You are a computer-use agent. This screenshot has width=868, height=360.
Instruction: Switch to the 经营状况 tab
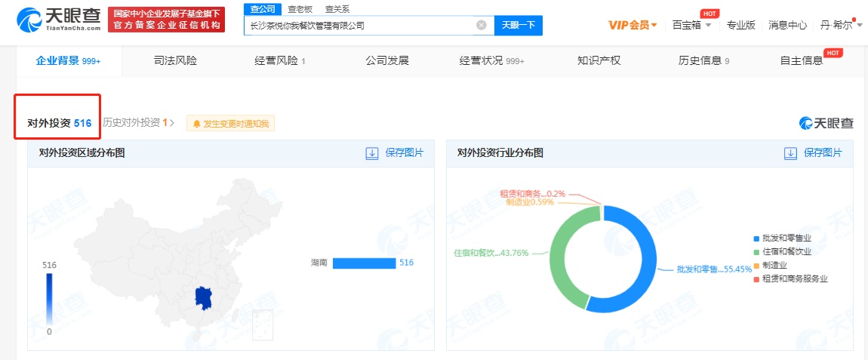coord(491,61)
